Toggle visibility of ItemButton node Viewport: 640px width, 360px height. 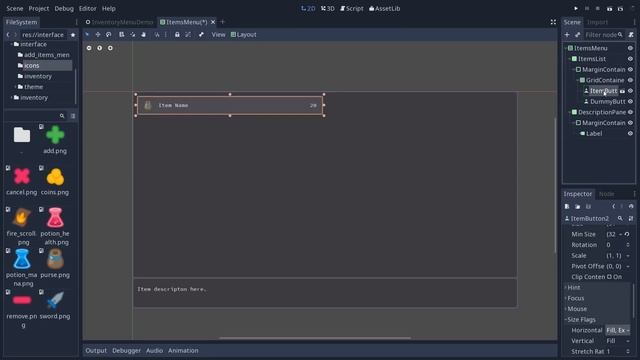click(x=630, y=91)
